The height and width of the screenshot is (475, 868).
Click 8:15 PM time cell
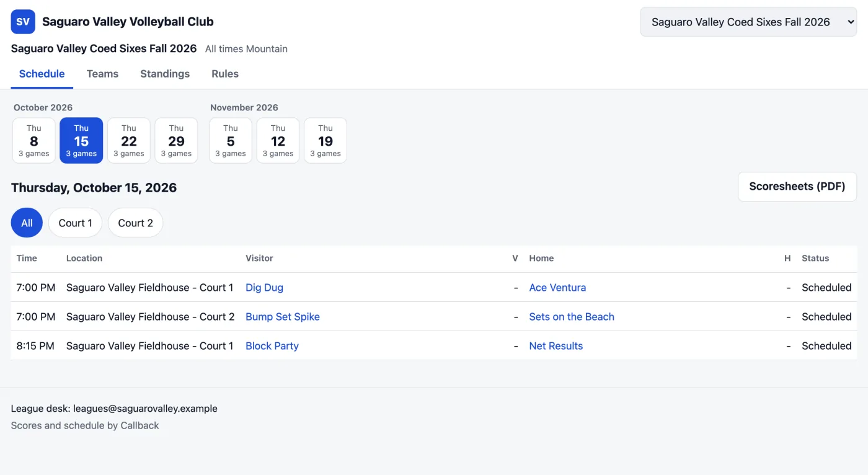pyautogui.click(x=35, y=346)
